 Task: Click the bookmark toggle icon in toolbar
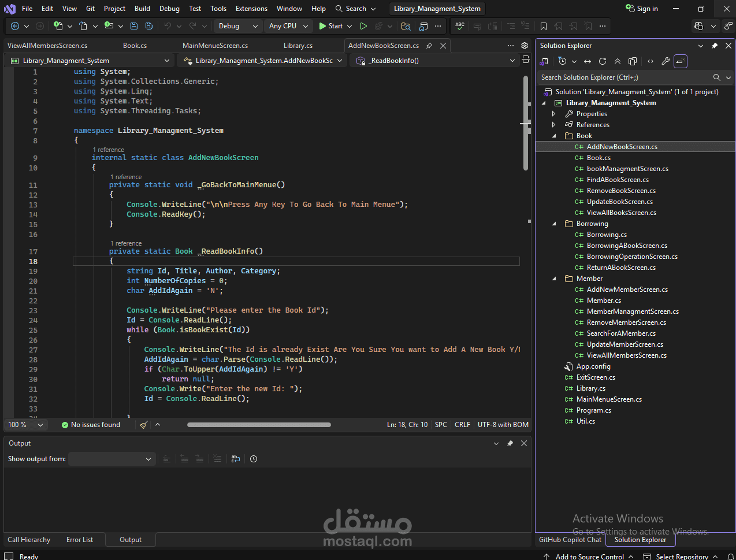(544, 26)
